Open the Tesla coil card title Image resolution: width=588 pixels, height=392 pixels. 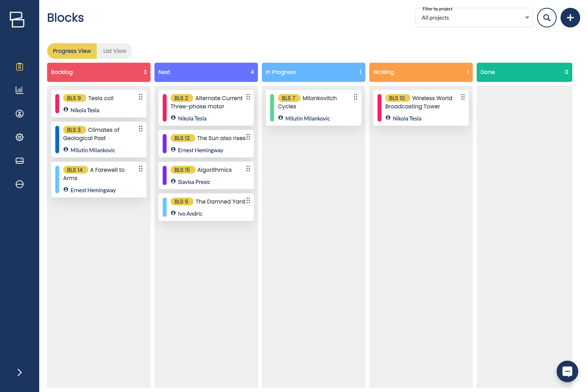(101, 98)
